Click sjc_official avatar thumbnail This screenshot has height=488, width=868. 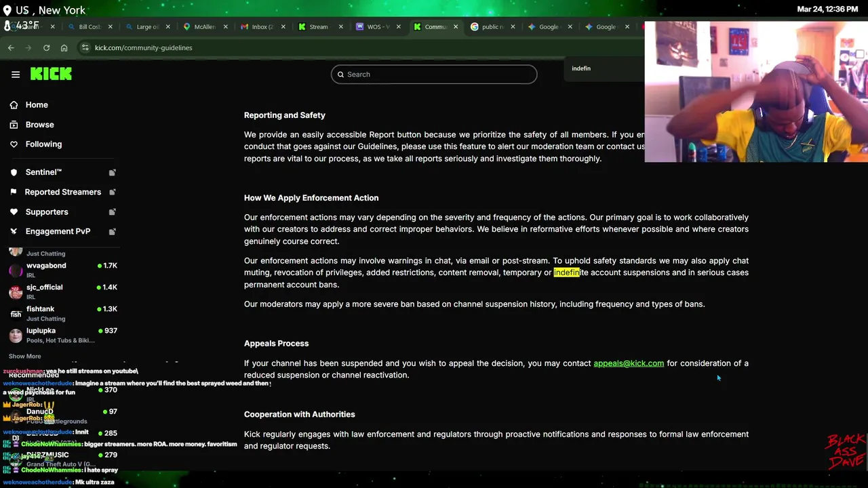click(x=16, y=292)
